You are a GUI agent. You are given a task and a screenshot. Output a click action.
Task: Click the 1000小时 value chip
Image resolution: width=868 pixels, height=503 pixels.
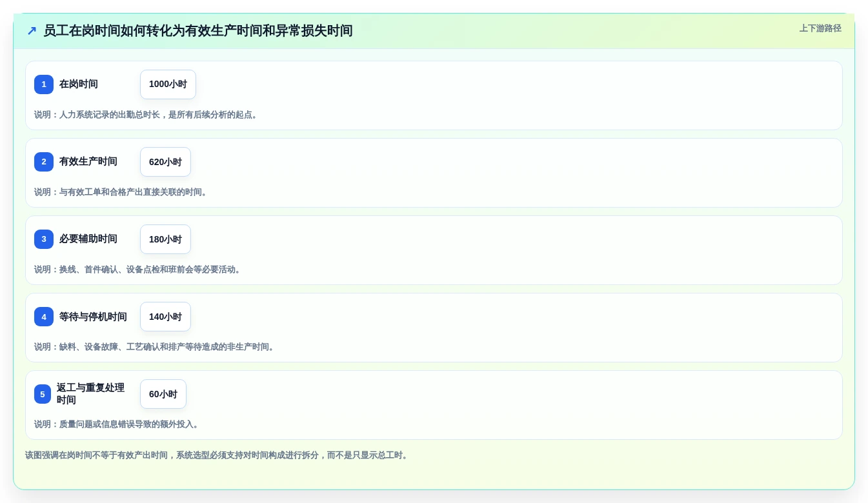point(168,84)
